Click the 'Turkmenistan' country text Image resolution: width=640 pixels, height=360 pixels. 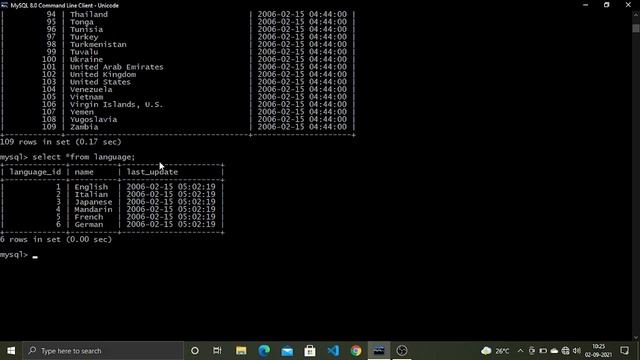[98, 44]
